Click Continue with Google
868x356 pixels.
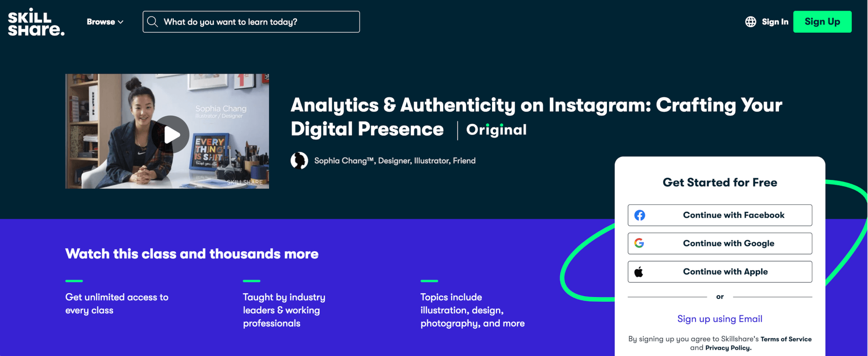719,243
